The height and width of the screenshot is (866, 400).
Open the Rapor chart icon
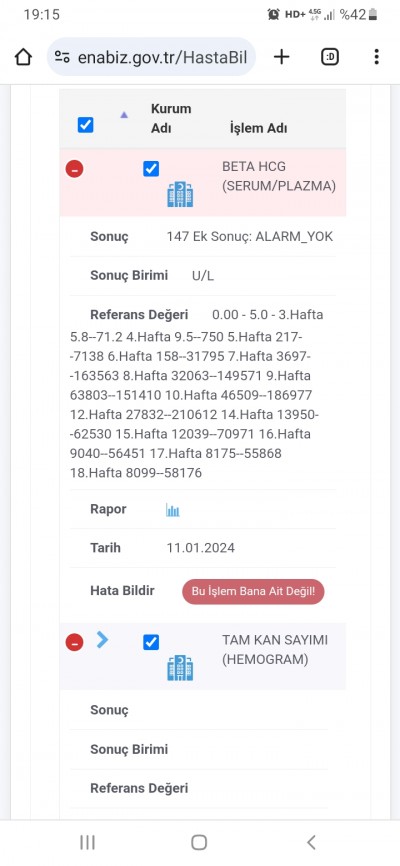173,510
